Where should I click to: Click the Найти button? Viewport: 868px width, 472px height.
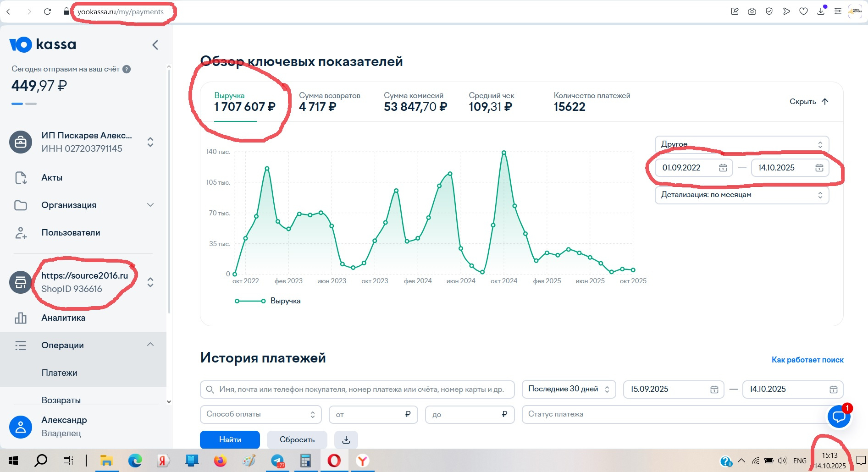[x=230, y=440]
